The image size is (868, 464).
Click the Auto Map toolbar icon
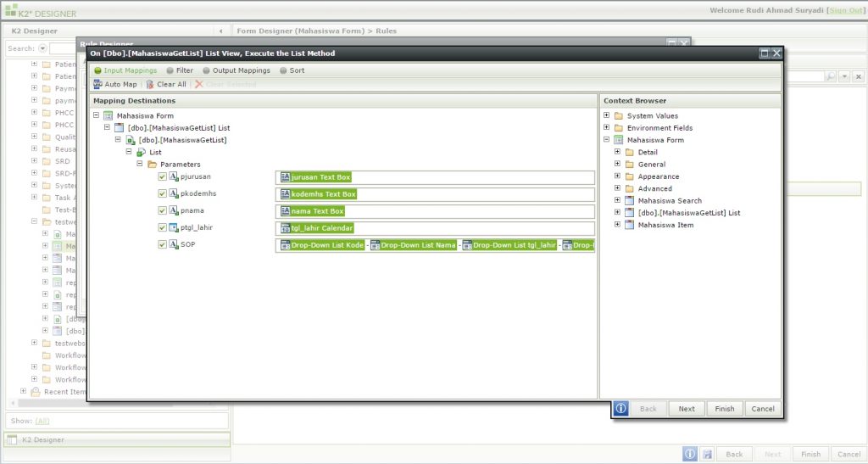coord(98,84)
